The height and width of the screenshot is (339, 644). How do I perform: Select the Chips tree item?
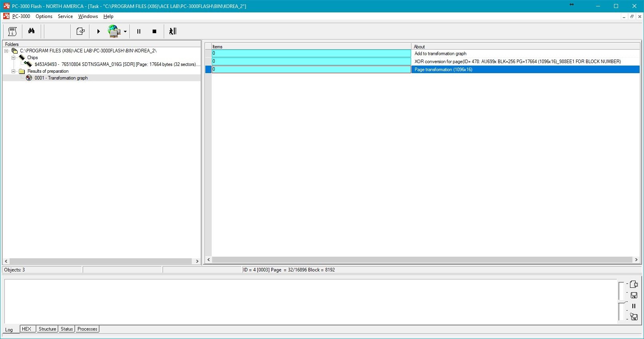32,58
